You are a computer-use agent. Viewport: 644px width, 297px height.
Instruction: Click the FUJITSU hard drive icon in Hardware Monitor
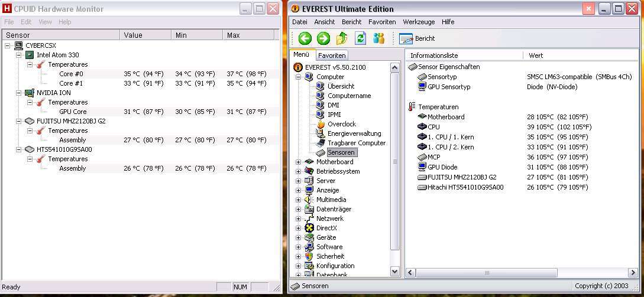point(29,121)
